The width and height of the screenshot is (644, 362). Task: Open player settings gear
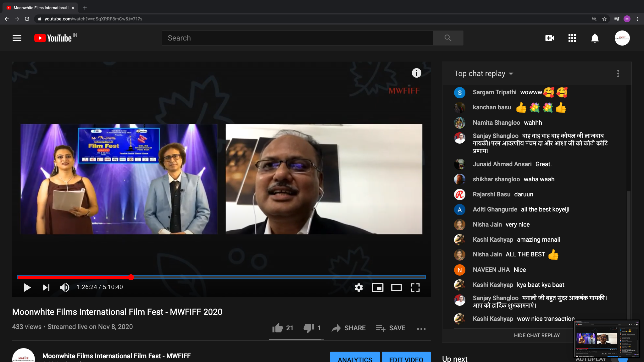[x=358, y=287]
